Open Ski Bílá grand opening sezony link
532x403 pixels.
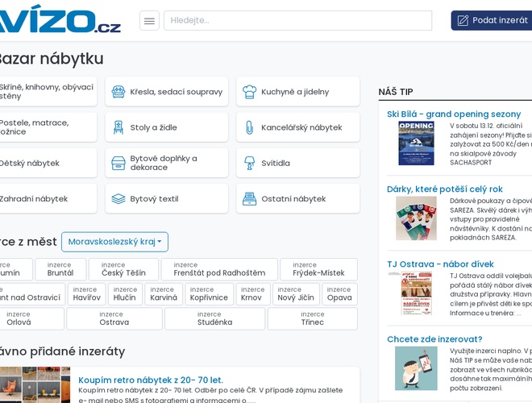[454, 114]
